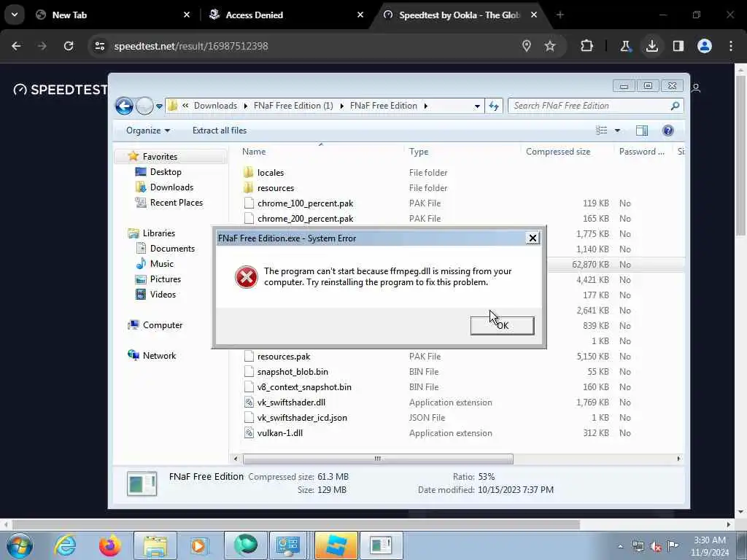The image size is (747, 560).
Task: Click the Explorer refresh button beside address bar
Action: 494,106
